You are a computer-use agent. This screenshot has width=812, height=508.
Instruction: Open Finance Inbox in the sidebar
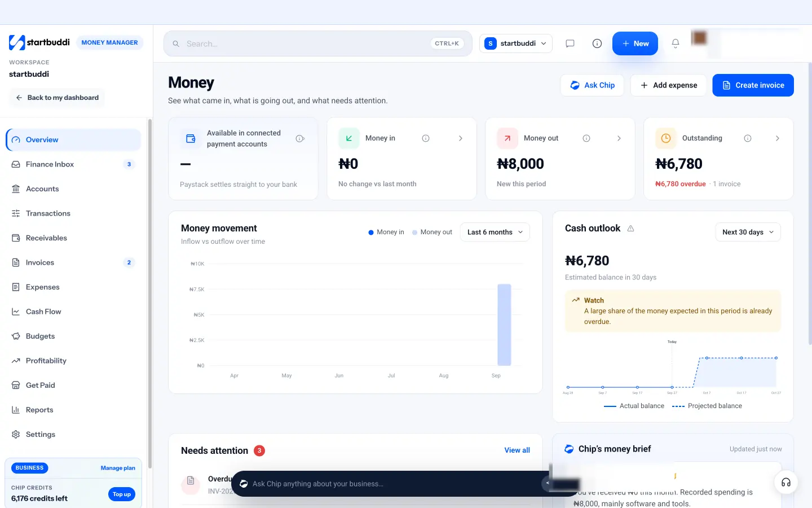click(73, 164)
